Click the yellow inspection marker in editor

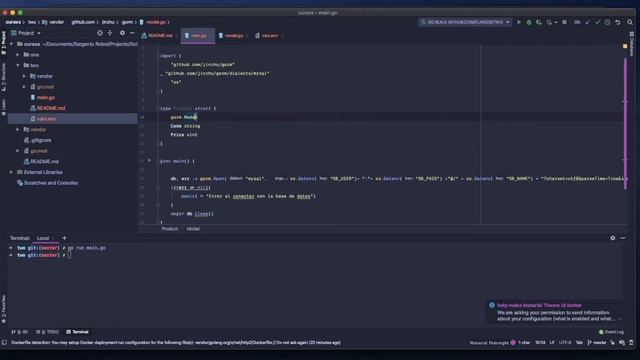pos(625,46)
